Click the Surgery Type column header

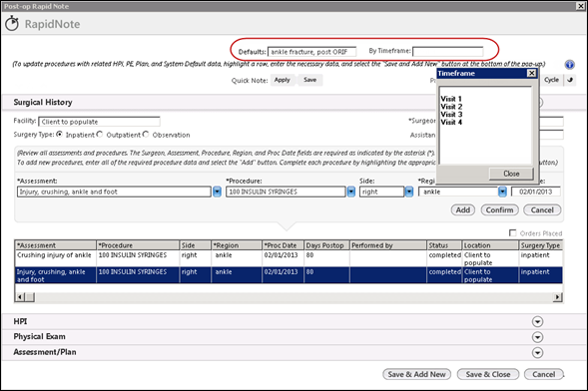[540, 245]
